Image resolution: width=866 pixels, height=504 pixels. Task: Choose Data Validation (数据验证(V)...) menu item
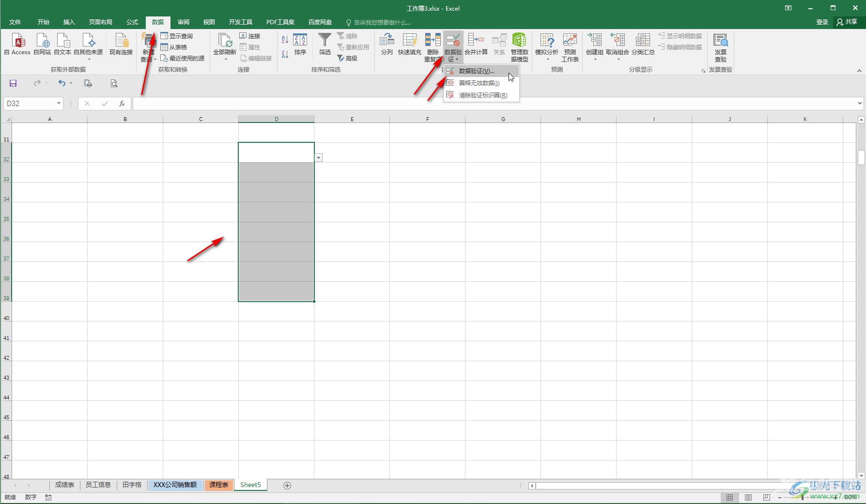pos(481,71)
